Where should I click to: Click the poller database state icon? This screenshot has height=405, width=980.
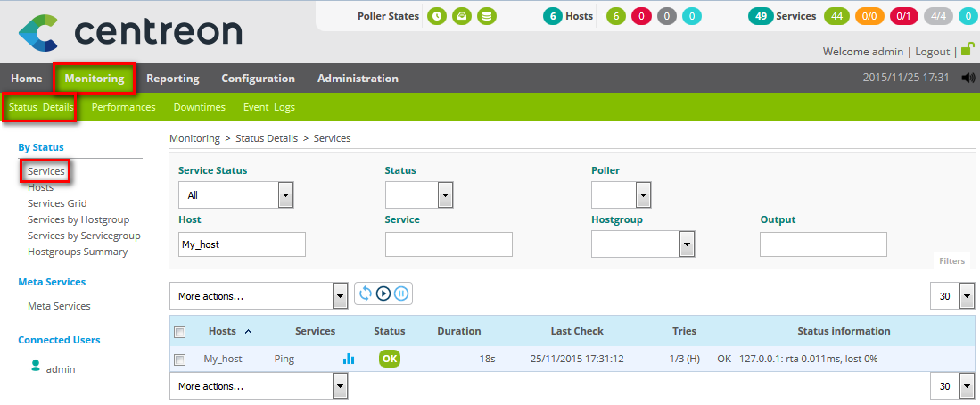coord(487,16)
